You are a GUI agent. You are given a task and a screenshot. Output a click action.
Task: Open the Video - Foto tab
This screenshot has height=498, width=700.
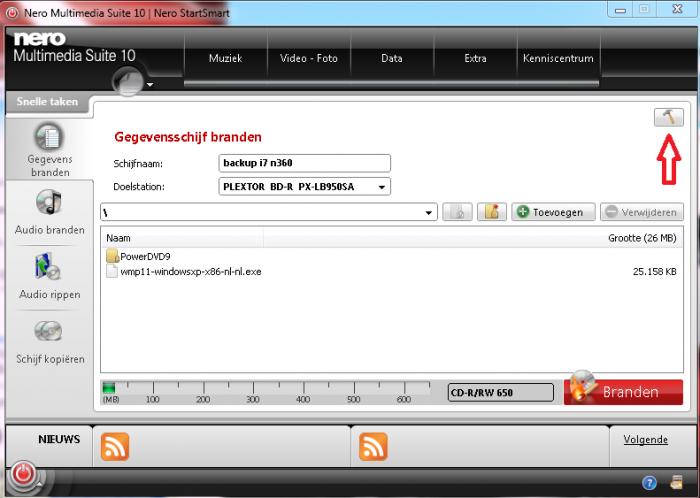point(308,58)
